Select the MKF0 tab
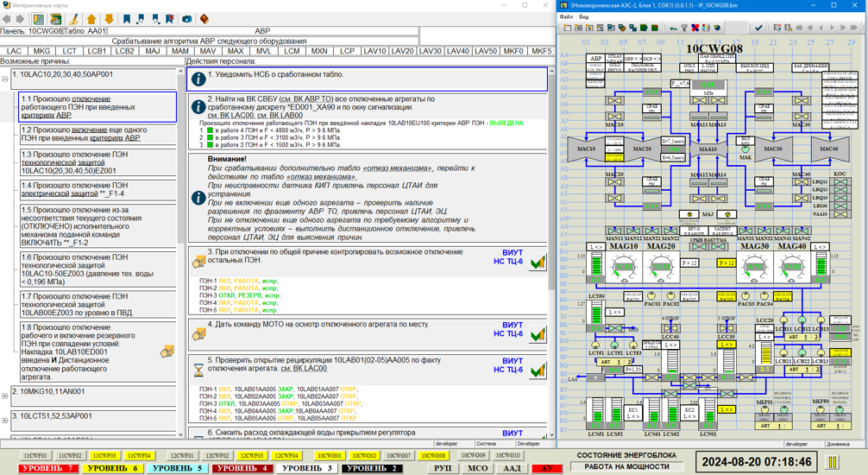Viewport: 868px width, 475px height. click(x=513, y=51)
